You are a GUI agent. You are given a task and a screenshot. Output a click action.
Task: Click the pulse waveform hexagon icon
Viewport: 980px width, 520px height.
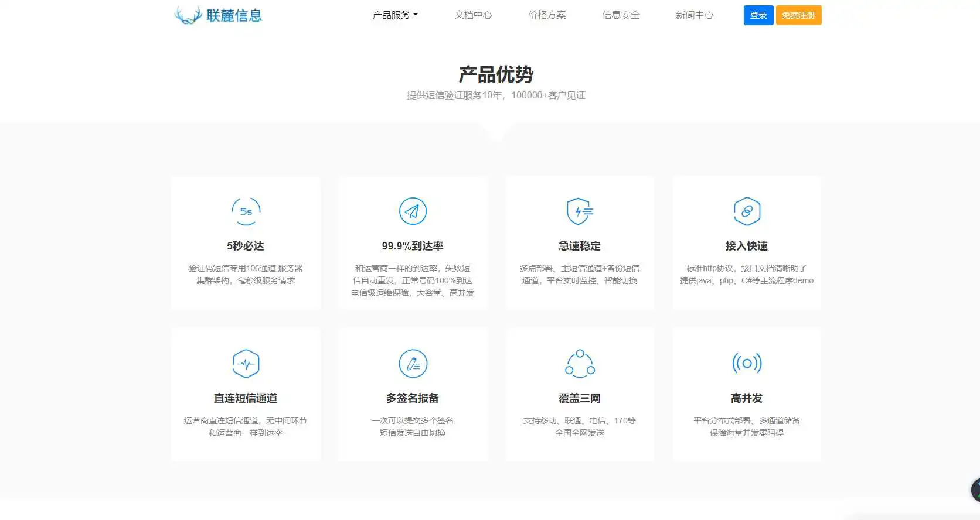tap(246, 364)
